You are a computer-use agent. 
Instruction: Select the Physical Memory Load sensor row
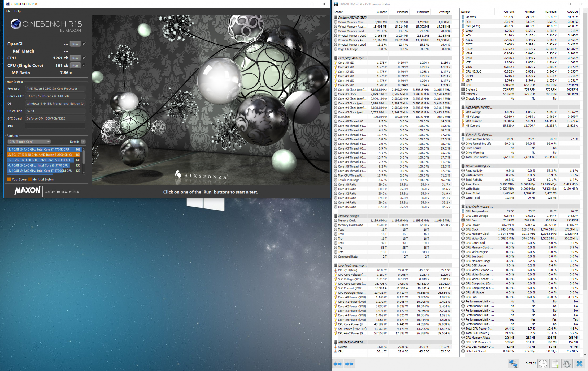point(393,45)
